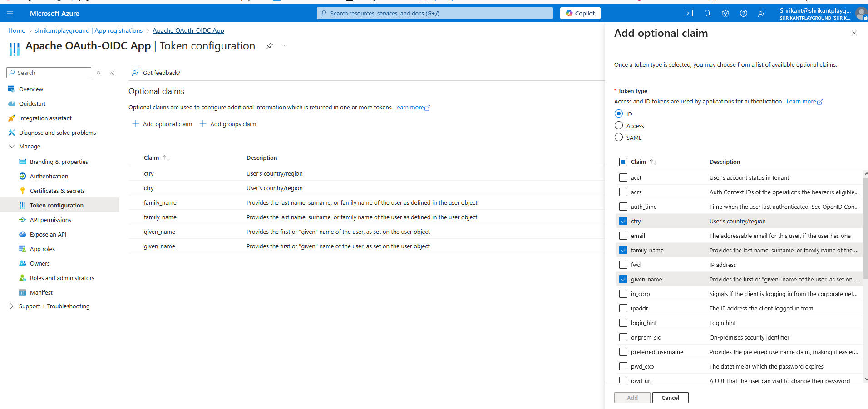The image size is (868, 409).
Task: Open Token configuration in sidebar
Action: tap(60, 205)
